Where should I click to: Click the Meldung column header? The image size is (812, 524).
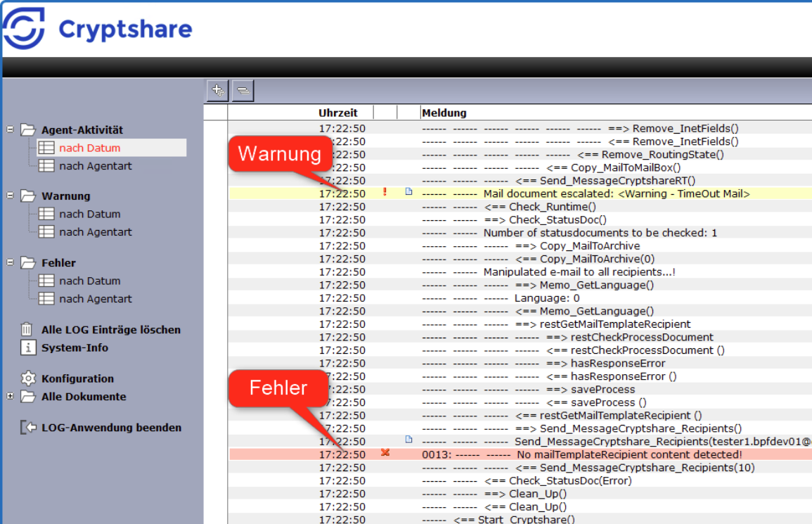pyautogui.click(x=444, y=113)
